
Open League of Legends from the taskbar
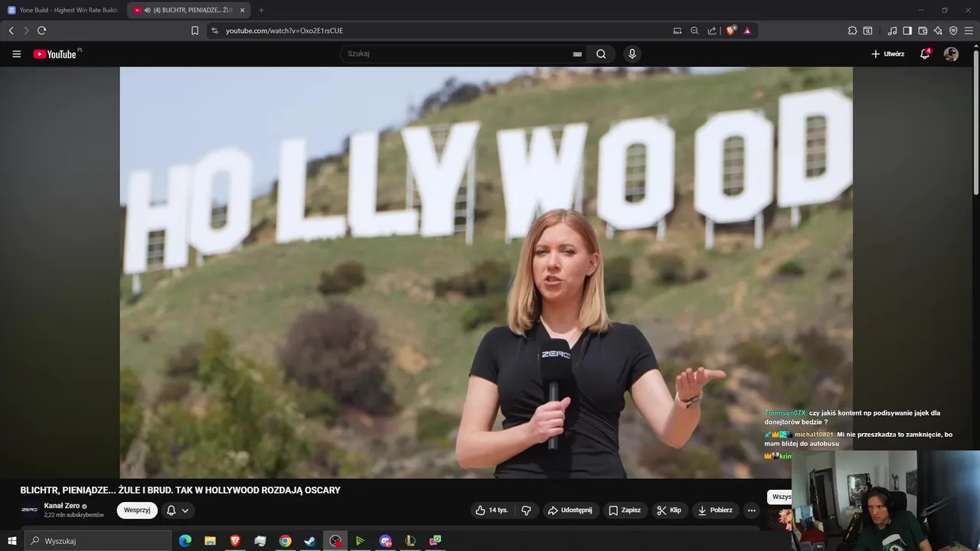(410, 541)
